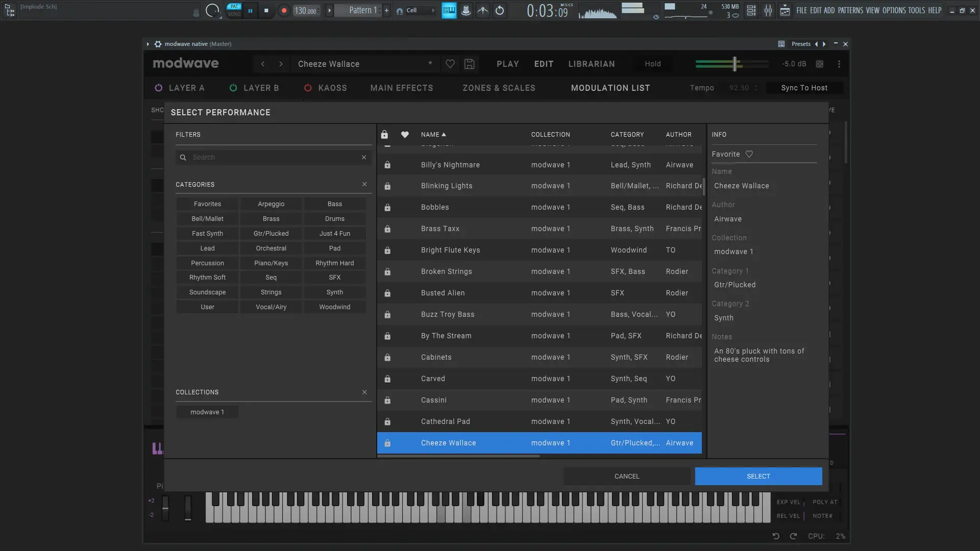Image resolution: width=980 pixels, height=551 pixels.
Task: Toggle Layer A power button
Action: tap(158, 88)
